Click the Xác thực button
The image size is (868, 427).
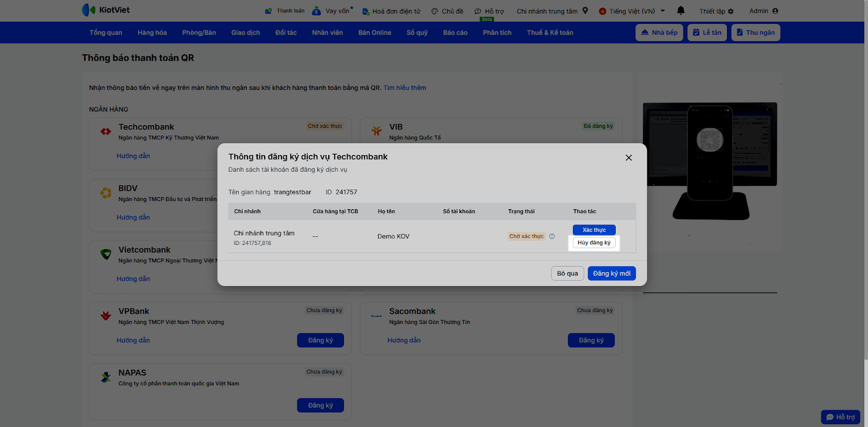(594, 230)
